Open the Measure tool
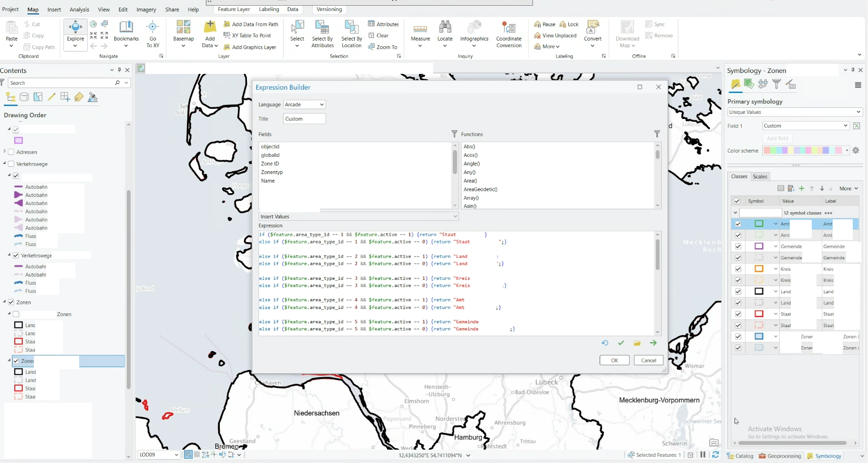This screenshot has width=868, height=463. (421, 30)
